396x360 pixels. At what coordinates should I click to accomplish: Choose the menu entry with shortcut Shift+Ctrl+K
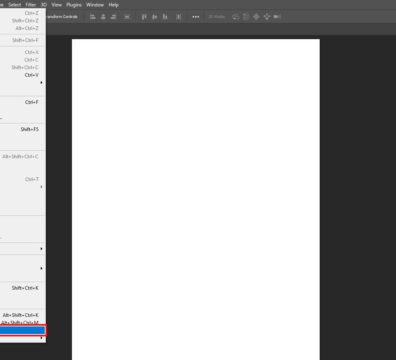23,288
